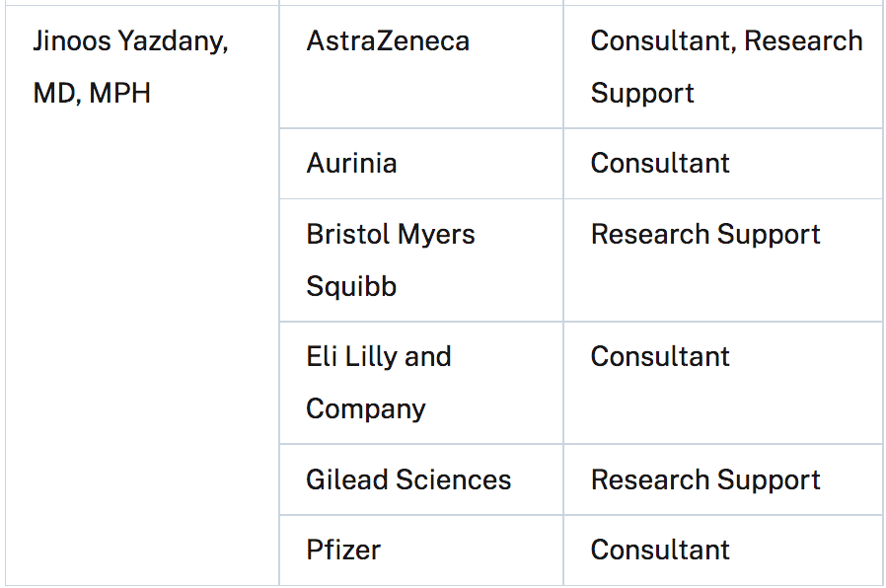Select the AstraZeneca cell text
This screenshot has width=886, height=588.
pyautogui.click(x=388, y=41)
